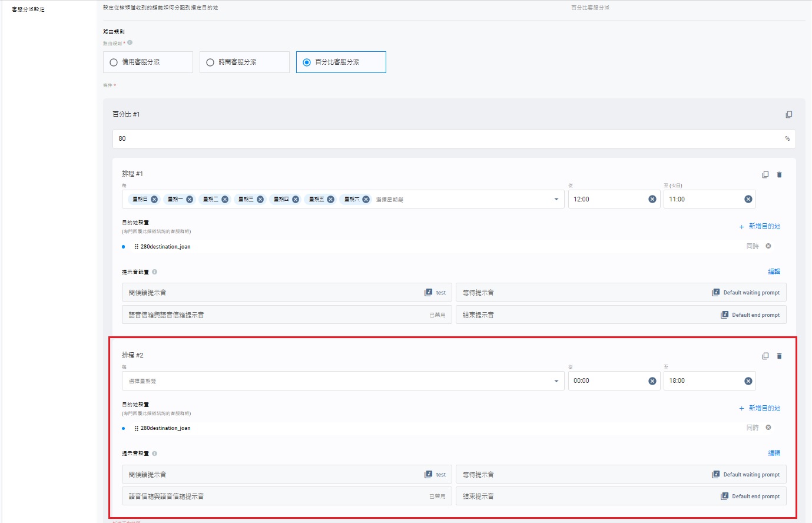Viewport: 812px width, 523px height.
Task: Remove the 星期二 weekday chip
Action: pos(225,199)
